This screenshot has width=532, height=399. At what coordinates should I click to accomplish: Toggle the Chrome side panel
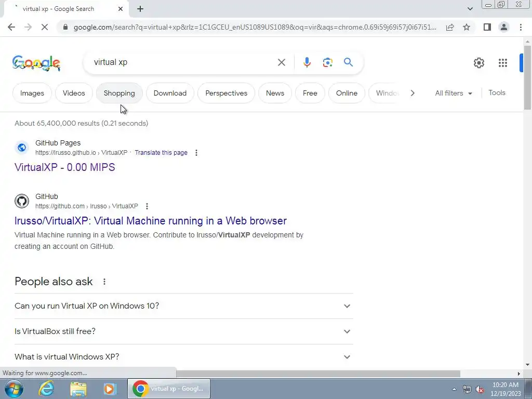(x=487, y=27)
